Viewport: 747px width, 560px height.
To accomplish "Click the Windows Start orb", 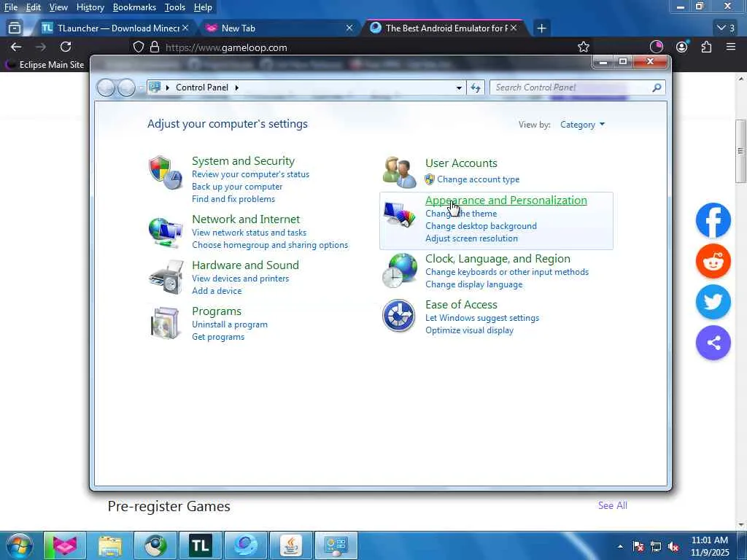I will [x=19, y=545].
